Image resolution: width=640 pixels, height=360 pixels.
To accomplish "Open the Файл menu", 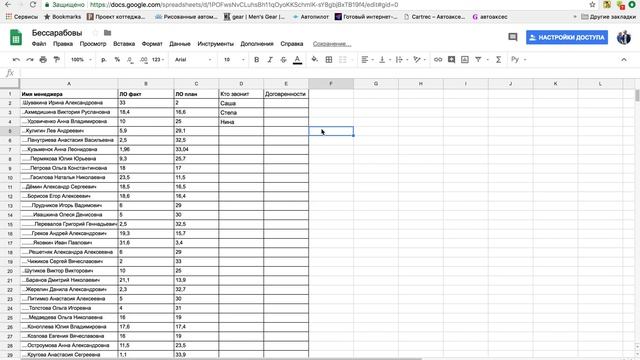I will point(39,44).
